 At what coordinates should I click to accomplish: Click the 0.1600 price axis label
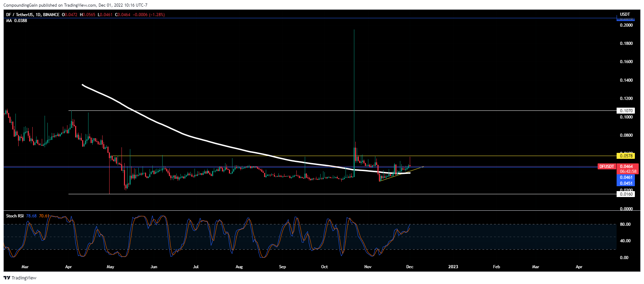(626, 62)
